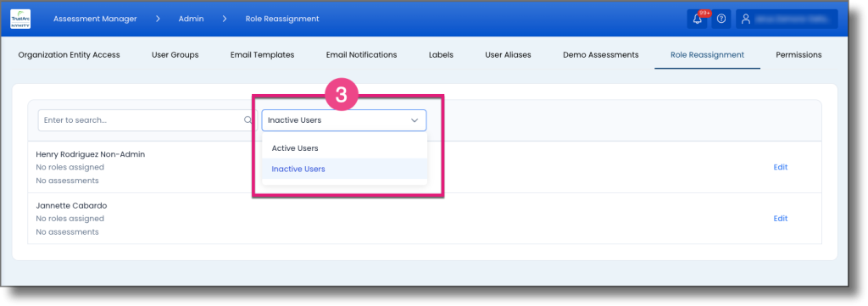Switch to Permissions tab
This screenshot has height=306, width=868.
pos(798,55)
